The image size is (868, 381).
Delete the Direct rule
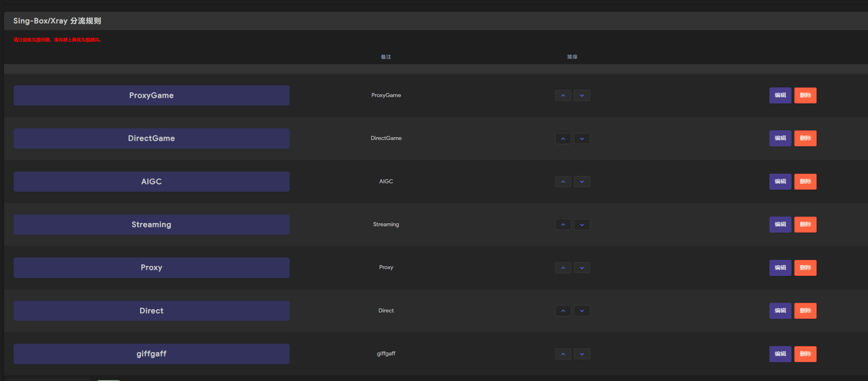[x=805, y=311]
